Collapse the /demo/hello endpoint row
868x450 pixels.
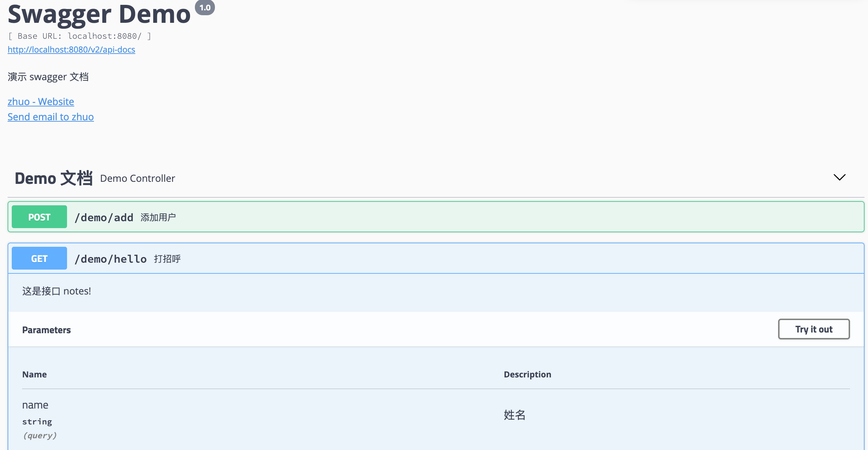pos(449,259)
